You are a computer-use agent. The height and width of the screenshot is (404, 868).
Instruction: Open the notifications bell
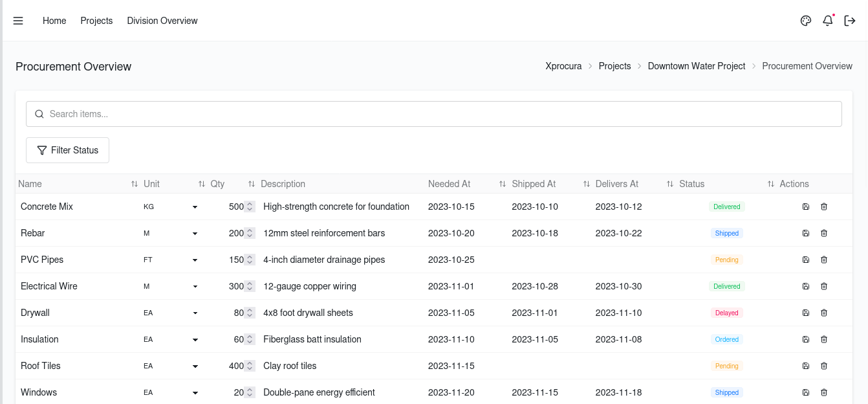(827, 21)
